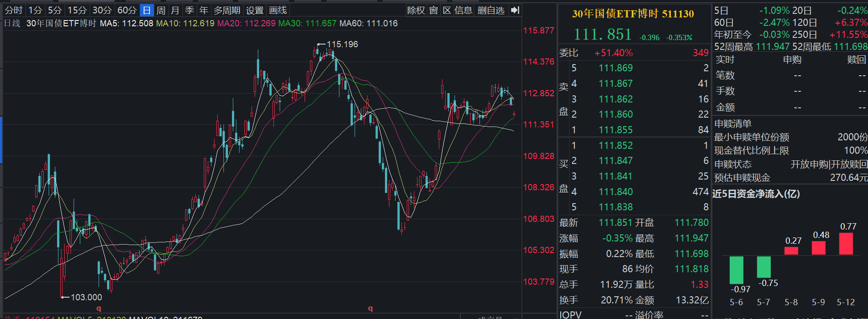The height and width of the screenshot is (319, 868).
Task: Select the 画线 drawing tool
Action: (x=278, y=10)
